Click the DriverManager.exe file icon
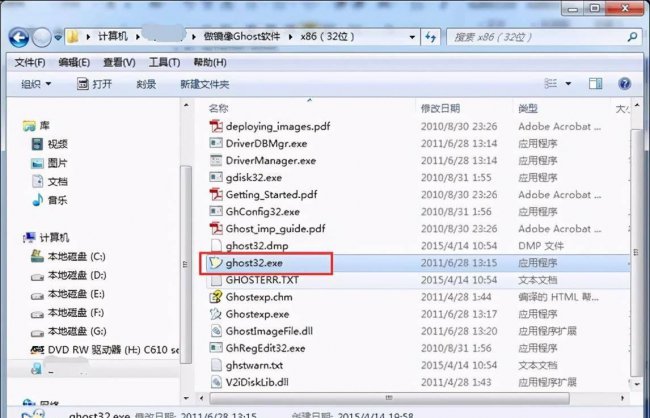650x418 pixels. pos(216,160)
